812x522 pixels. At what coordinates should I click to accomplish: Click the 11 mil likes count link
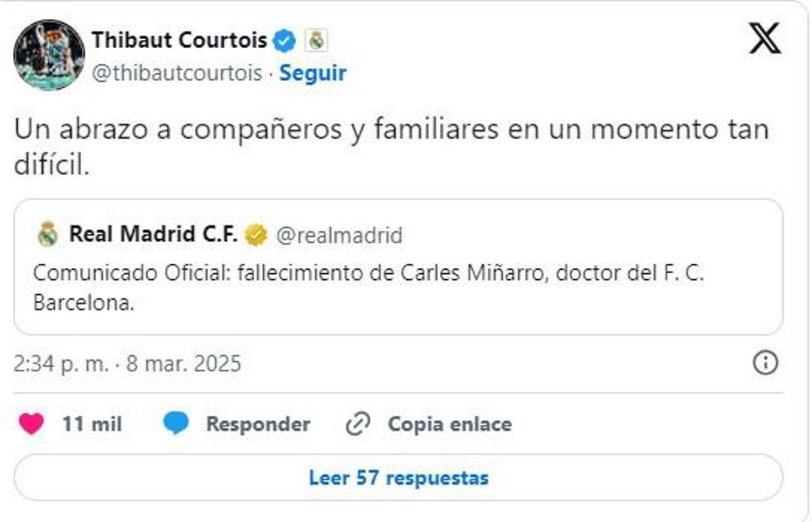pyautogui.click(x=94, y=424)
